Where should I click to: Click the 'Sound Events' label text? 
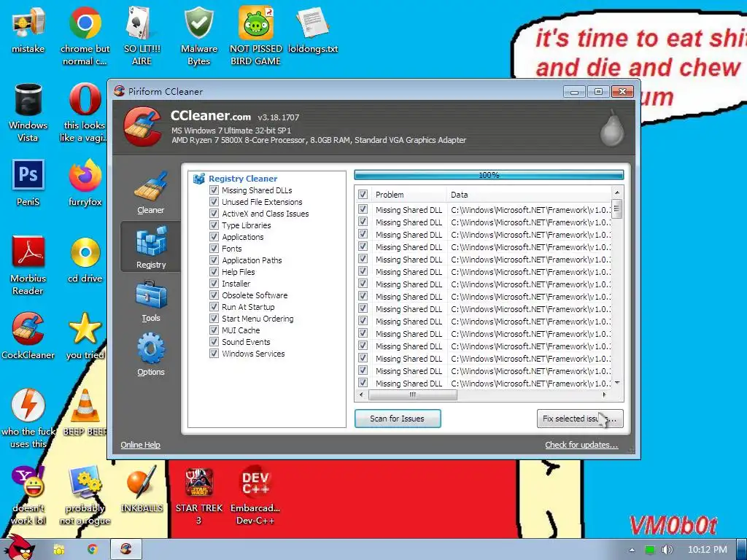coord(246,342)
